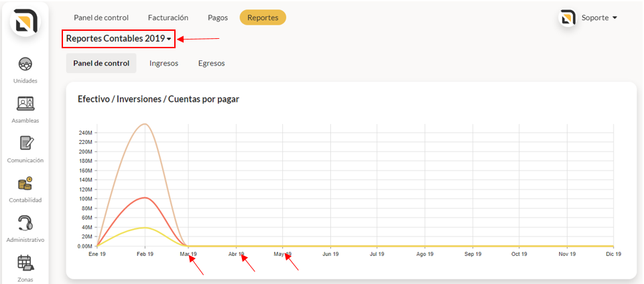Open the Reportes Contables 2019 dropdown
The width and height of the screenshot is (644, 284).
(x=119, y=39)
